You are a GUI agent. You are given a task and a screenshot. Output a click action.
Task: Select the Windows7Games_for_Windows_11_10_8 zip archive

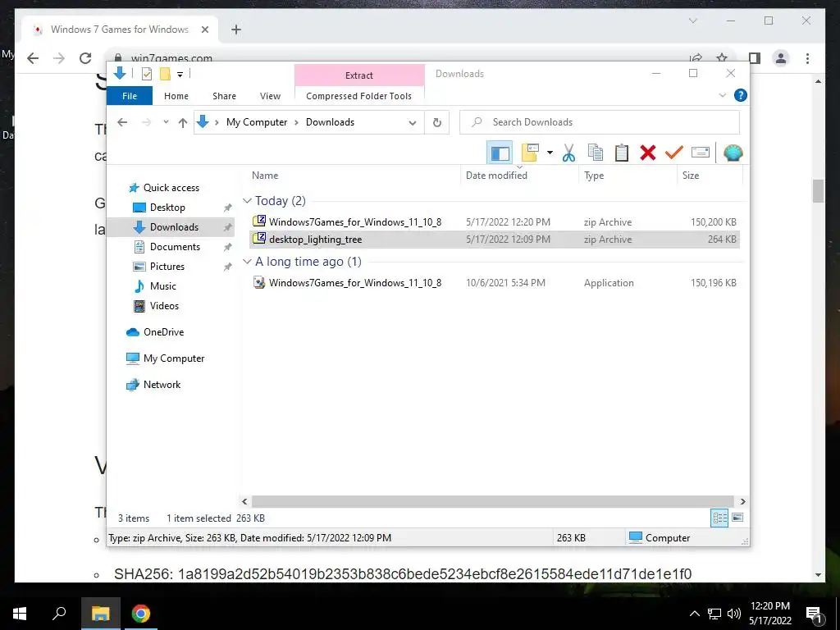[495, 221]
